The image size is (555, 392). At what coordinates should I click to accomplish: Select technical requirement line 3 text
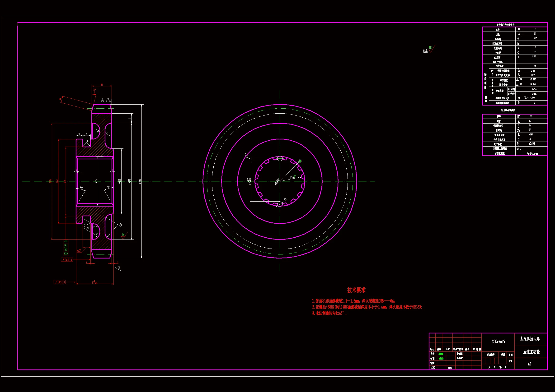[329, 313]
